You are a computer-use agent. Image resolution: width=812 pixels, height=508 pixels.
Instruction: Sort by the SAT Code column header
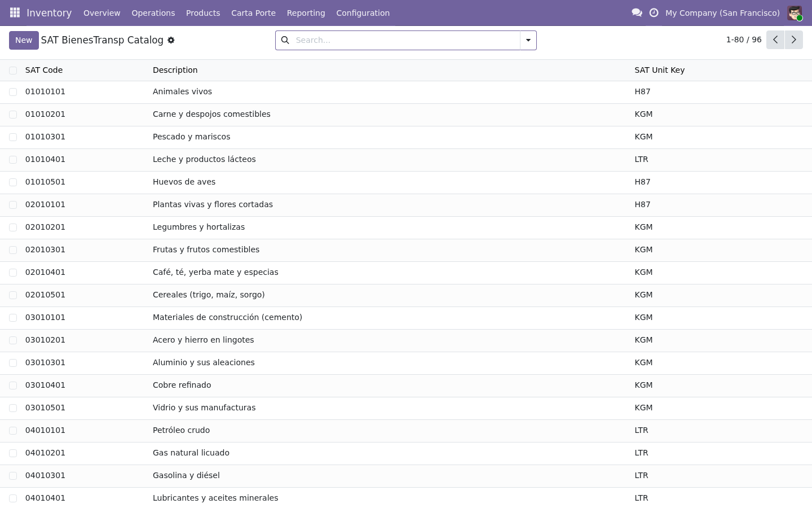(x=44, y=70)
